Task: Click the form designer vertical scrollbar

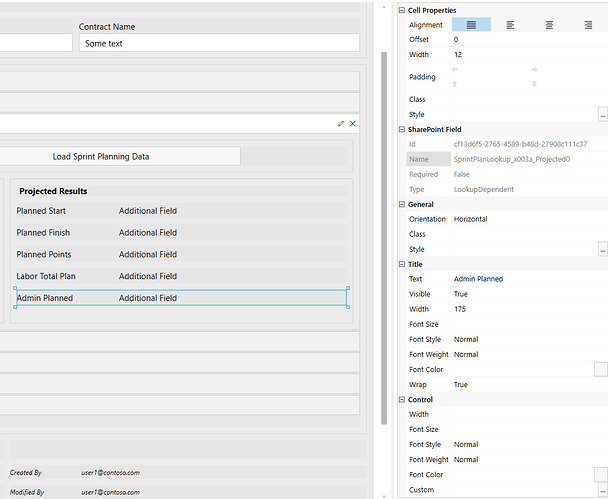Action: [x=384, y=238]
